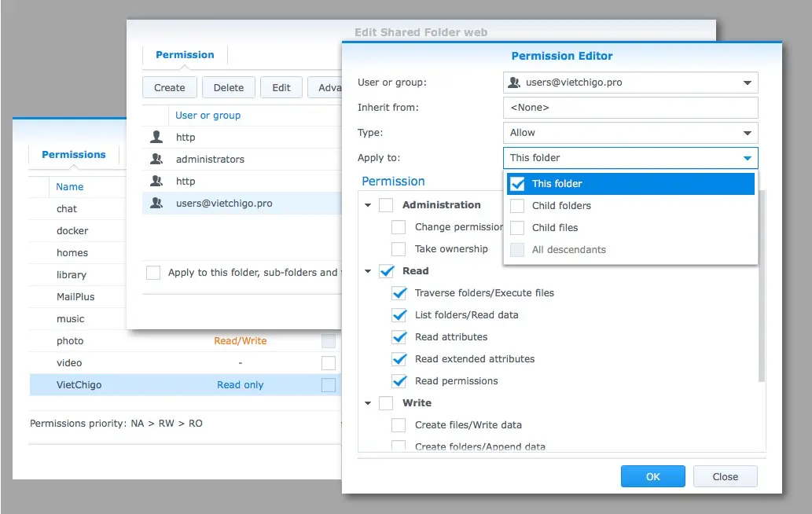Select the Permission tab in Edit Shared Folder
812x514 pixels.
185,55
